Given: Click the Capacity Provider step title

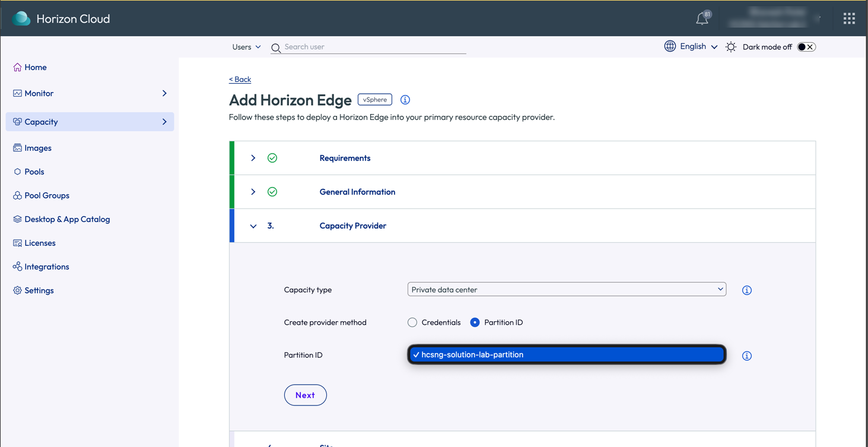Looking at the screenshot, I should (x=353, y=226).
